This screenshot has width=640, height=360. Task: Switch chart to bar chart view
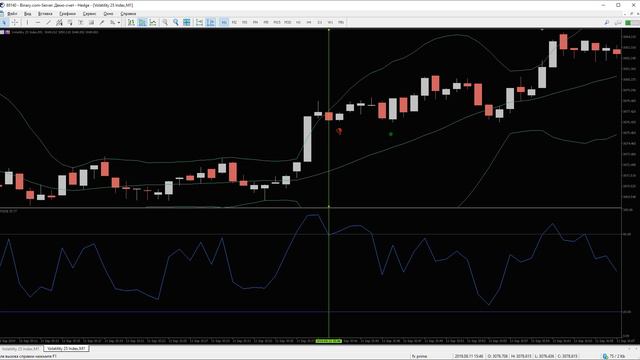[131, 22]
